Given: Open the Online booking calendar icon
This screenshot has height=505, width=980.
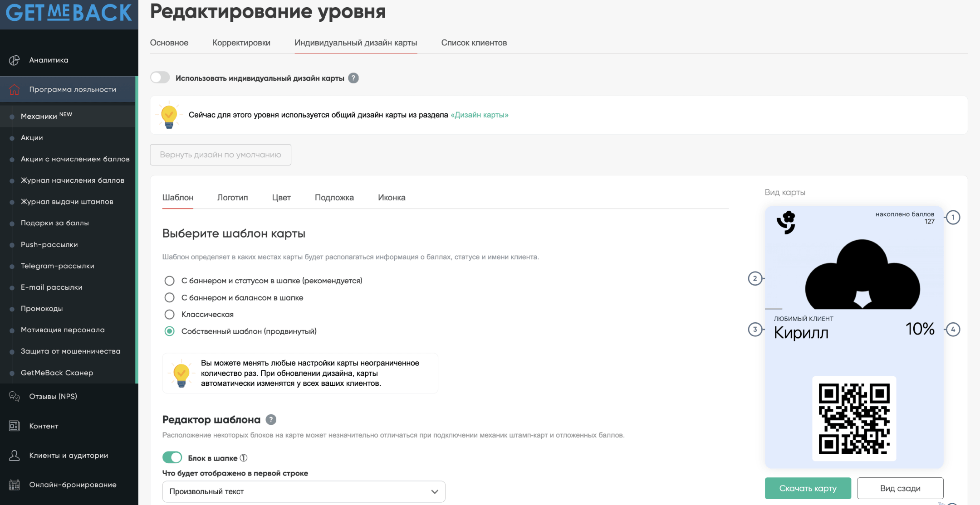Looking at the screenshot, I should point(15,485).
